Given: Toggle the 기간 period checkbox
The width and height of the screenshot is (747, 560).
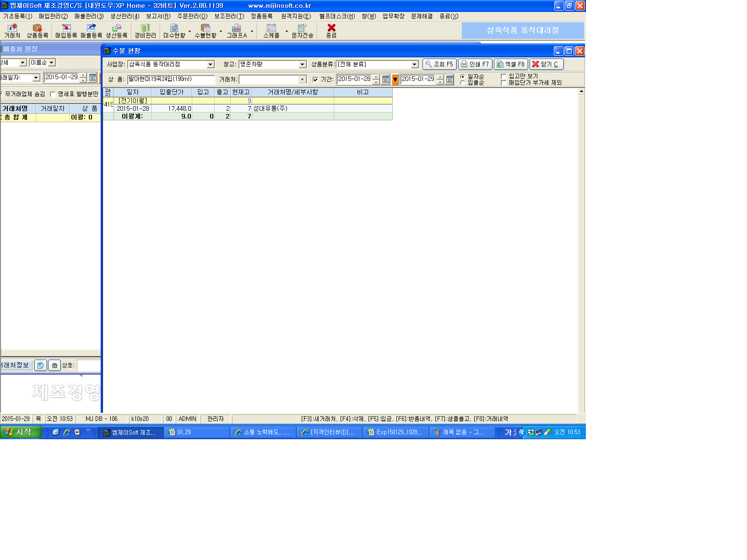Looking at the screenshot, I should (x=315, y=80).
